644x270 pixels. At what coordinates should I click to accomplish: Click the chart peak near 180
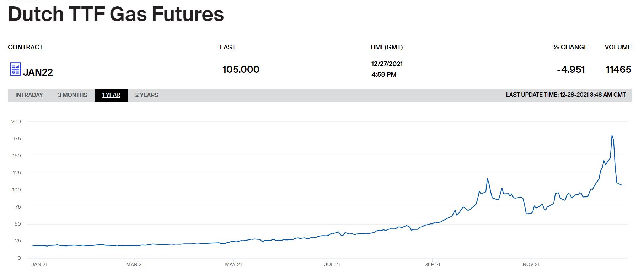point(612,135)
